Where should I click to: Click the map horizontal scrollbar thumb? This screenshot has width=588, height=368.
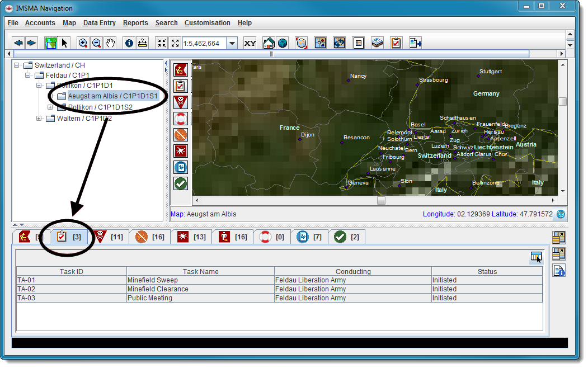point(381,200)
